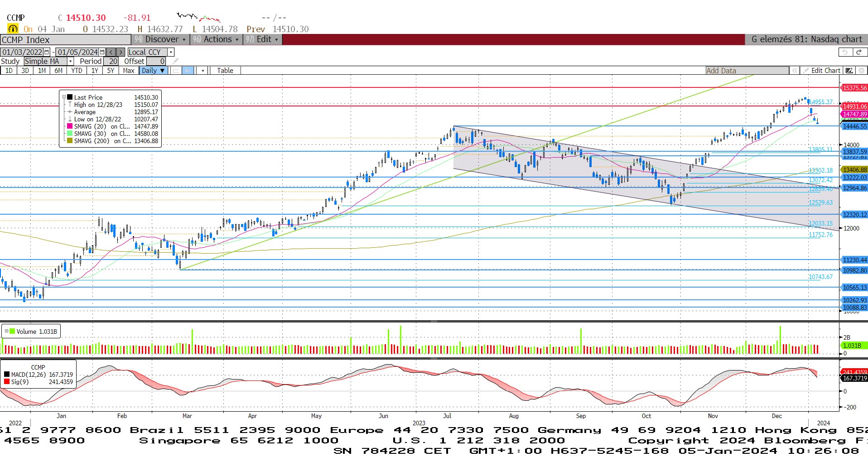Select the Max range tab

[129, 71]
